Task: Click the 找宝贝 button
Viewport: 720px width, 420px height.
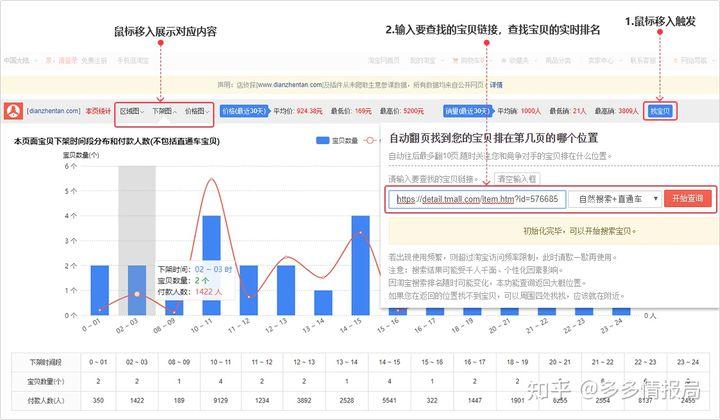Action: (660, 111)
